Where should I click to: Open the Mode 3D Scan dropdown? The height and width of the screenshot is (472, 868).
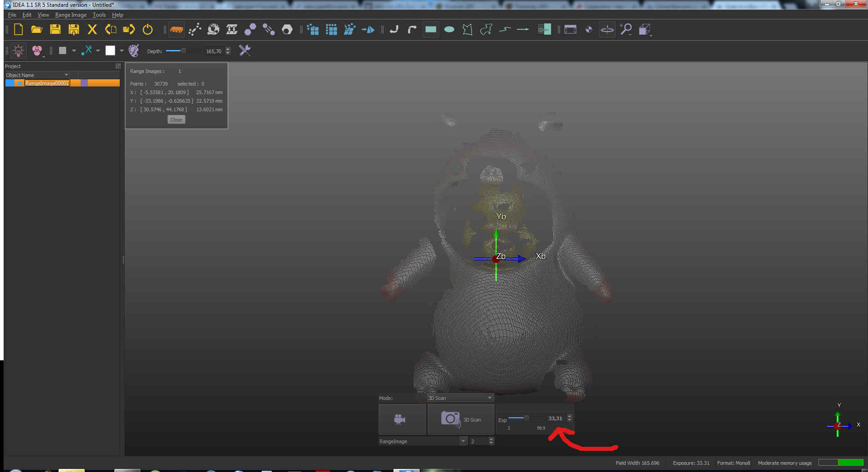tap(460, 398)
